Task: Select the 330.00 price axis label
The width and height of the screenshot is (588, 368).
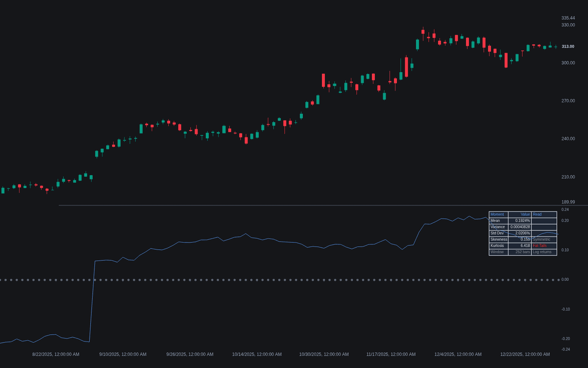Action: (x=568, y=25)
